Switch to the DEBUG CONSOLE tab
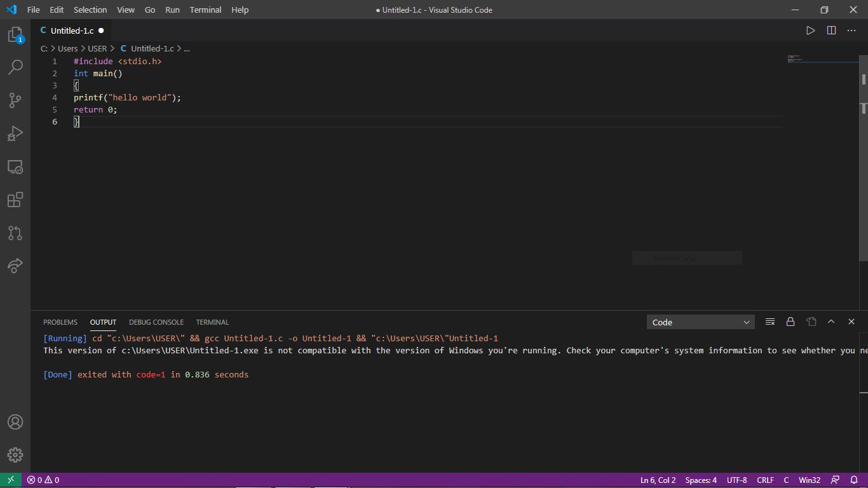This screenshot has height=488, width=868. 156,322
